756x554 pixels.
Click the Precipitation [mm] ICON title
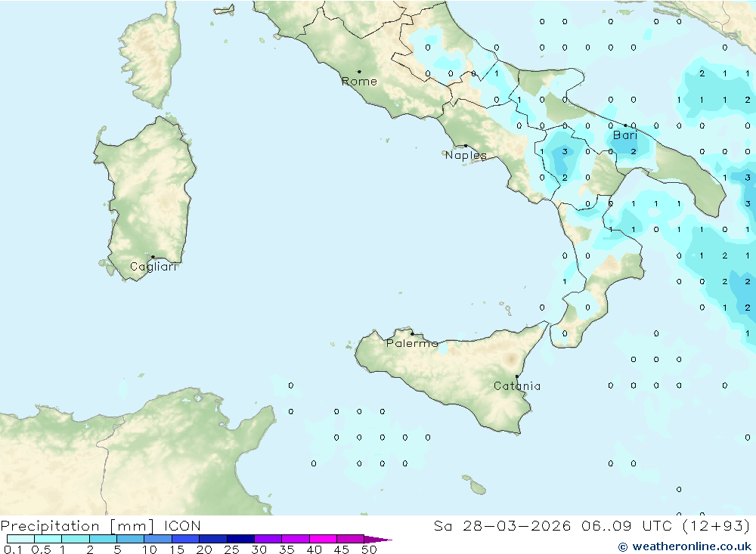101,525
